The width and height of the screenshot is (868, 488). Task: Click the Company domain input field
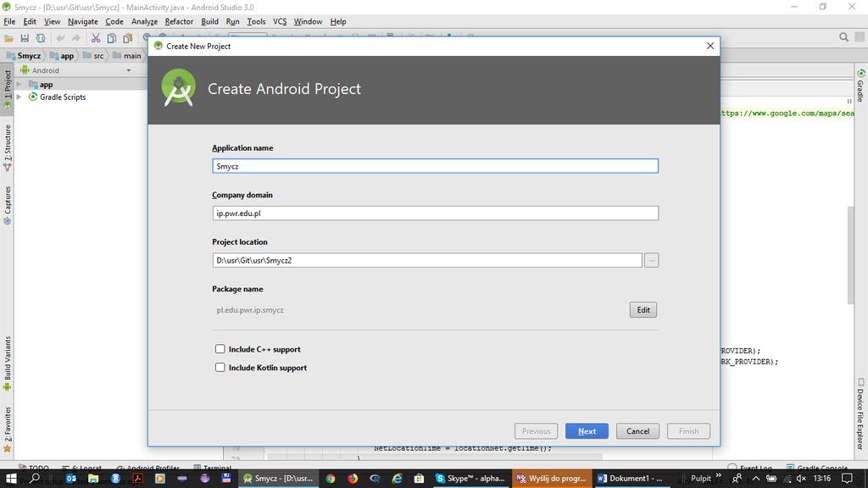click(435, 213)
